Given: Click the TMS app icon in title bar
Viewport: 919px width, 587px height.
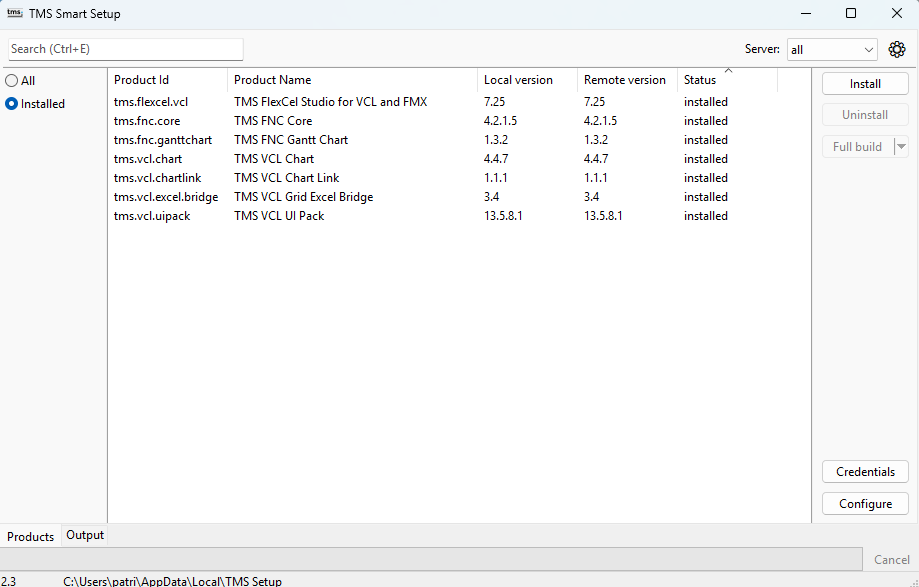Looking at the screenshot, I should tap(14, 13).
